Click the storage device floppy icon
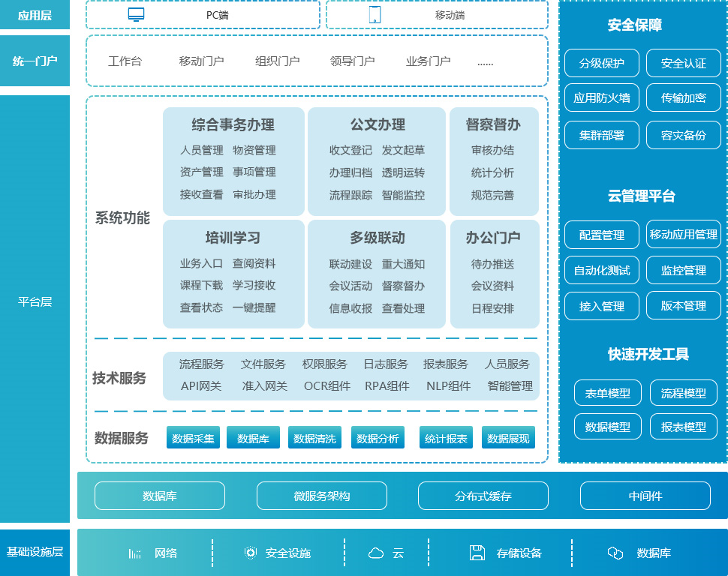This screenshot has width=728, height=576. 477,553
